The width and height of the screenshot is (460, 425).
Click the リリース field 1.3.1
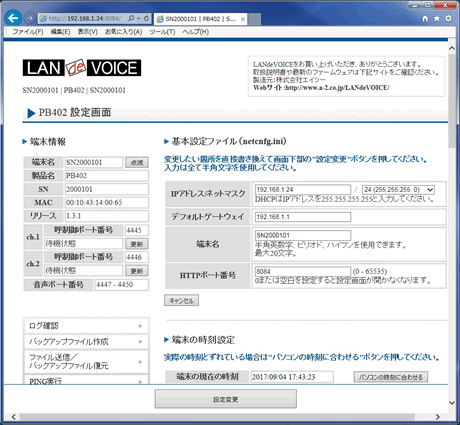(107, 216)
